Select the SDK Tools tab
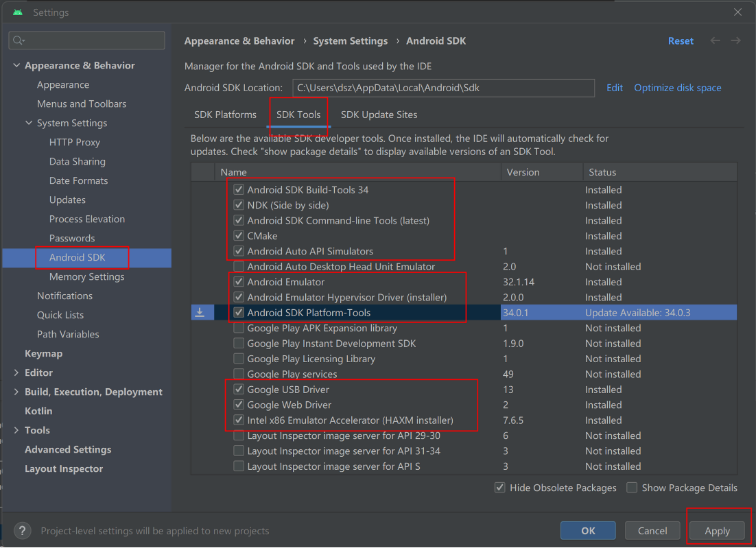The width and height of the screenshot is (756, 548). 298,115
